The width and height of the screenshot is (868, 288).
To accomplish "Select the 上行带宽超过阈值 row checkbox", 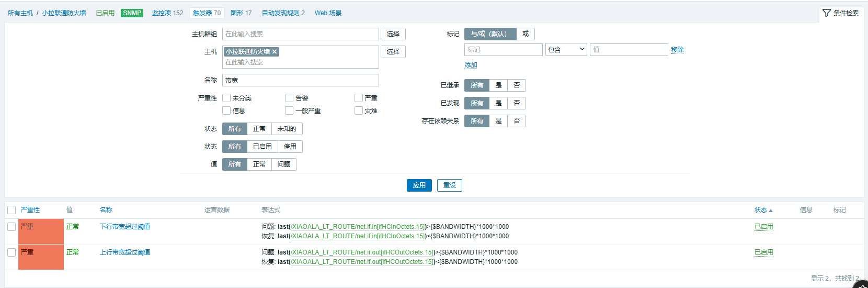I will pos(12,252).
